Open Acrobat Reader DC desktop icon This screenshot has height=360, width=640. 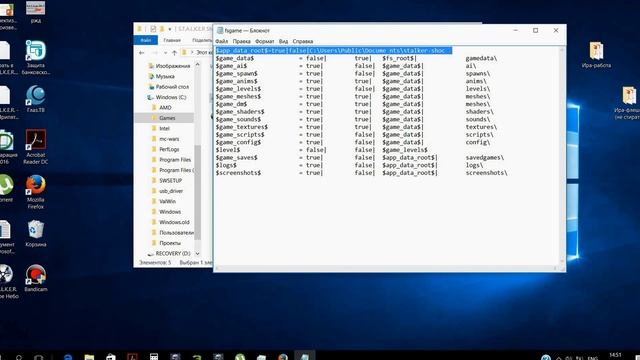tap(36, 147)
